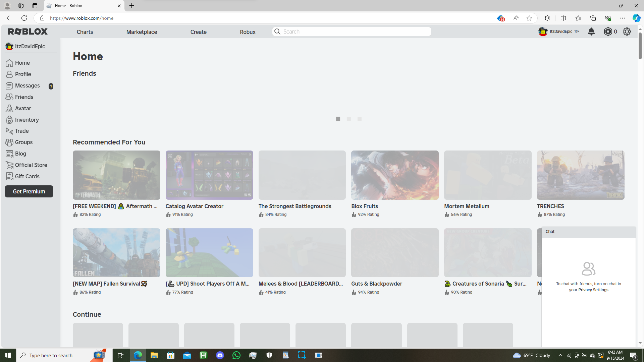644x362 pixels.
Task: Click the Privacy Settings link in chat
Action: [x=593, y=290]
